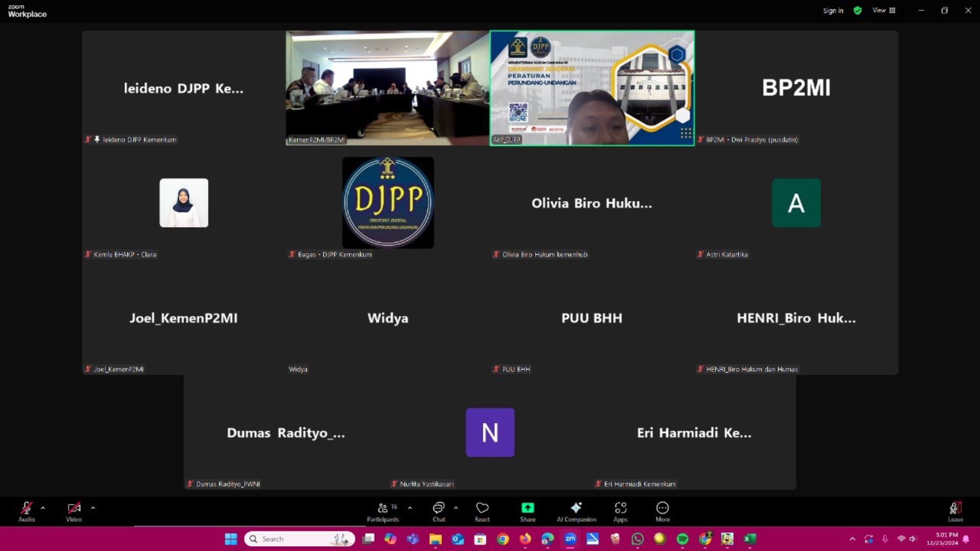Expand the audio options arrow
980x551 pixels.
tap(43, 508)
